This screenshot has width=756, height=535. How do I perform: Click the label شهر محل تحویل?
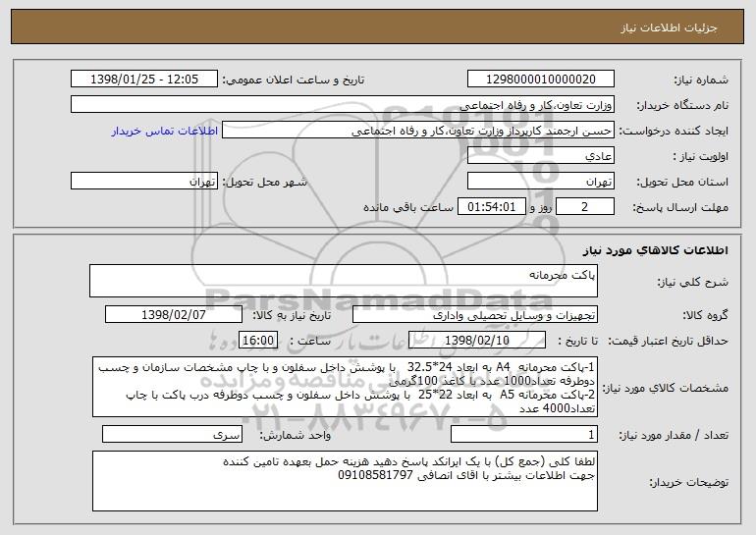tap(264, 183)
